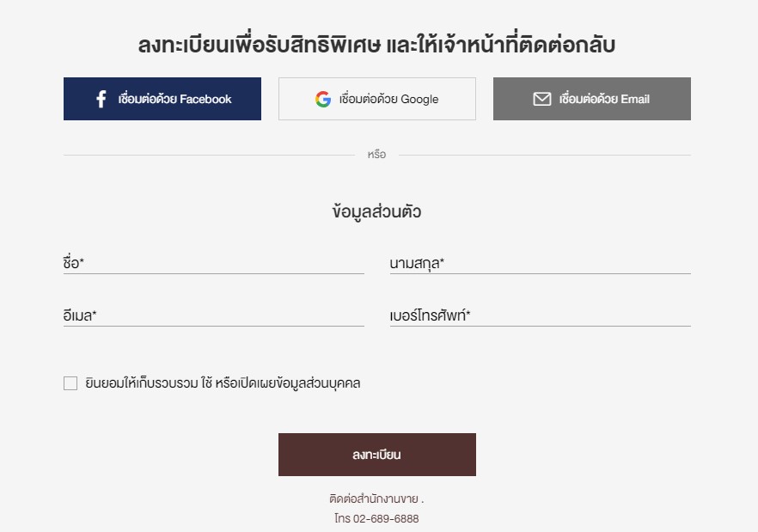
Task: Focus the ชื่อ first name field
Action: coord(214,263)
